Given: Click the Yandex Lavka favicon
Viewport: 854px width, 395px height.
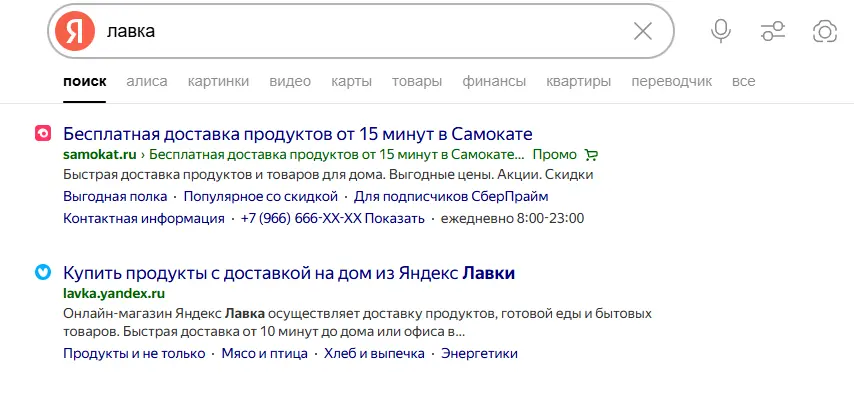Looking at the screenshot, I should coord(42,272).
